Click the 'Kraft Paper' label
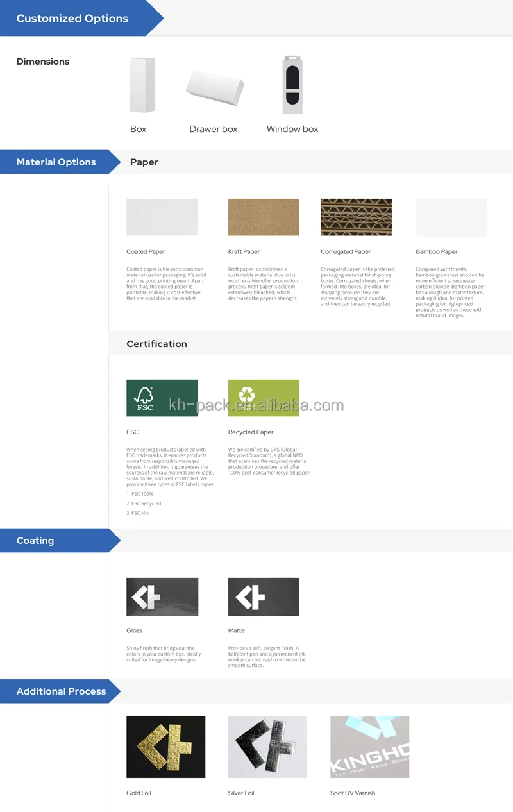This screenshot has width=513, height=812. 244,251
